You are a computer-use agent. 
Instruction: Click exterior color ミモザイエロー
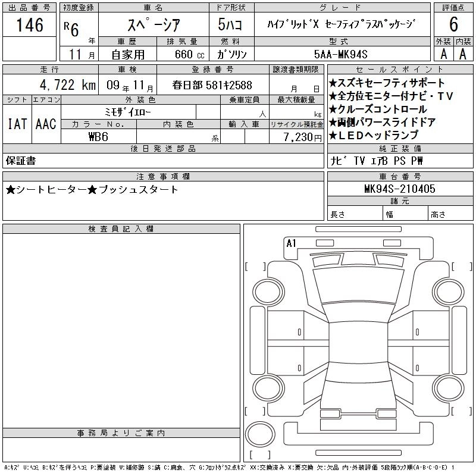pyautogui.click(x=127, y=112)
